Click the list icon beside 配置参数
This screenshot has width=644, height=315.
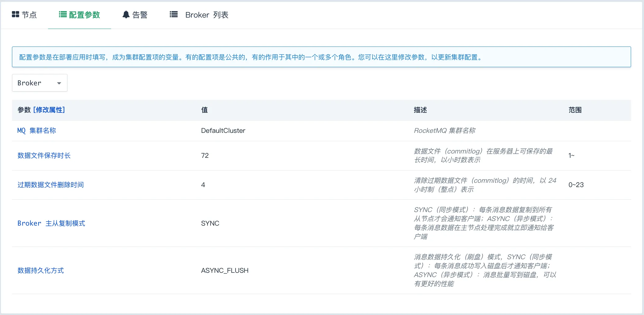pos(63,14)
